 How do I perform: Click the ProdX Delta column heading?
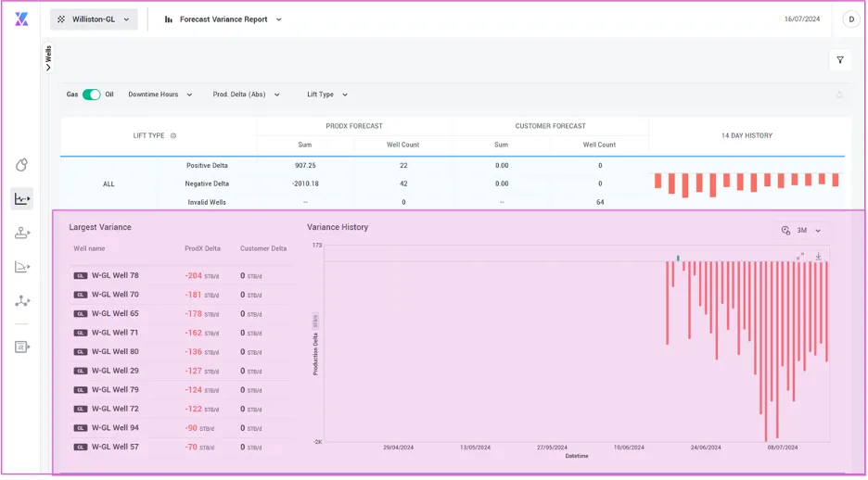(x=202, y=249)
